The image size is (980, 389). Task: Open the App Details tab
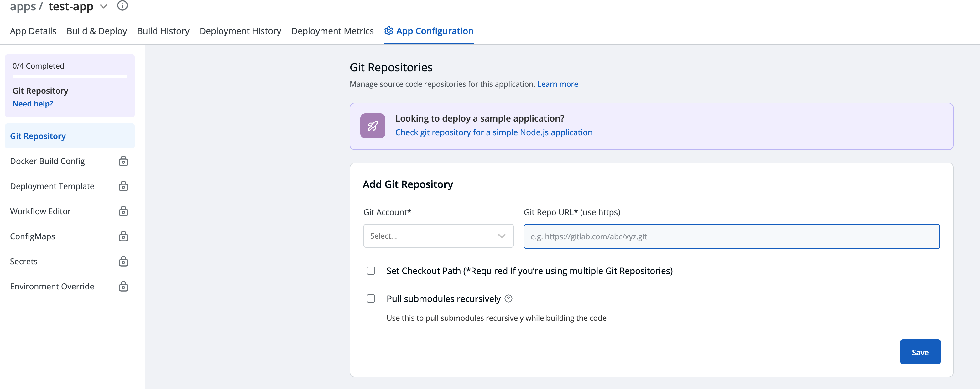[x=33, y=31]
